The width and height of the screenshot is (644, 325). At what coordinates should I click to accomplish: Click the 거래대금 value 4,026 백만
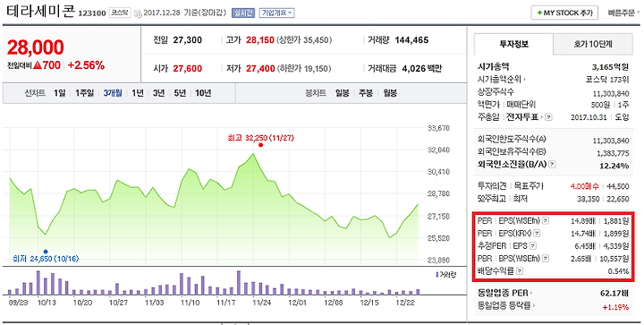[x=422, y=69]
